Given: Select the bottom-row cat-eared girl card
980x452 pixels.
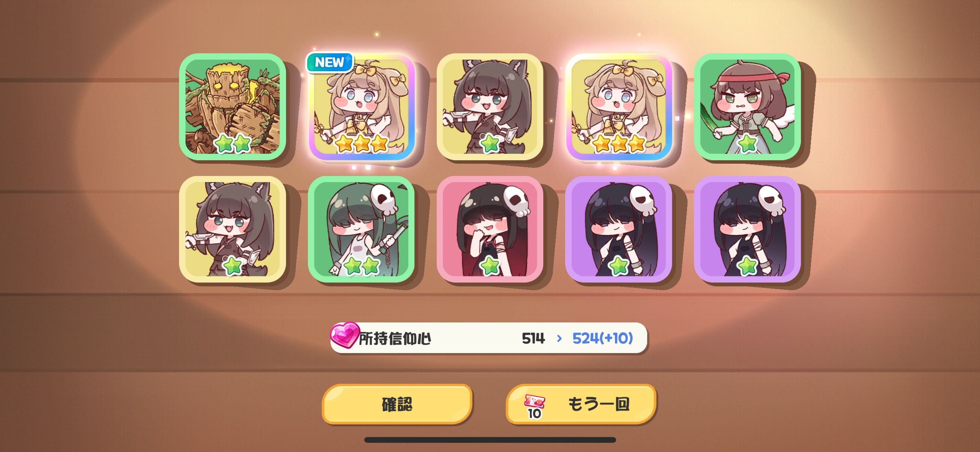Looking at the screenshot, I should 233,229.
